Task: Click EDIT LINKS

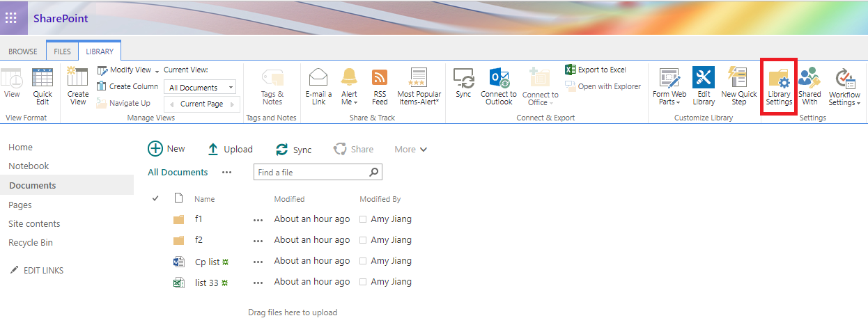Action: [x=37, y=271]
